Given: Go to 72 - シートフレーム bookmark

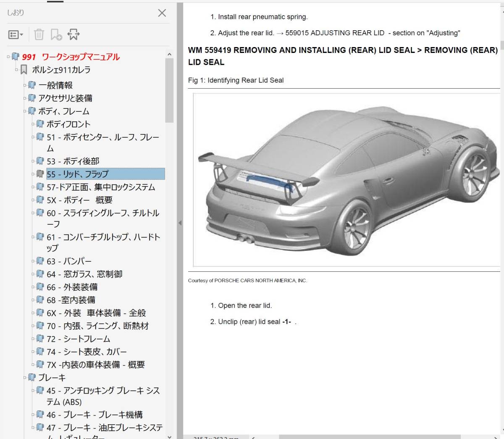Looking at the screenshot, I should tap(79, 339).
